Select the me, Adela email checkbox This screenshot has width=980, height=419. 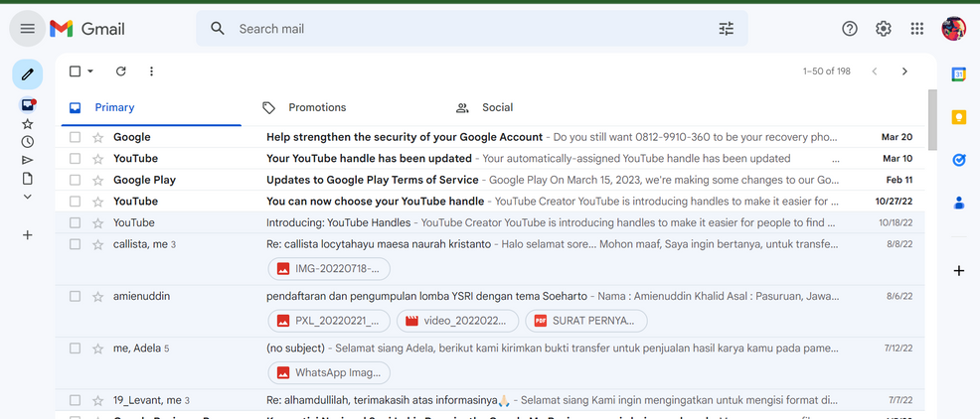click(75, 348)
